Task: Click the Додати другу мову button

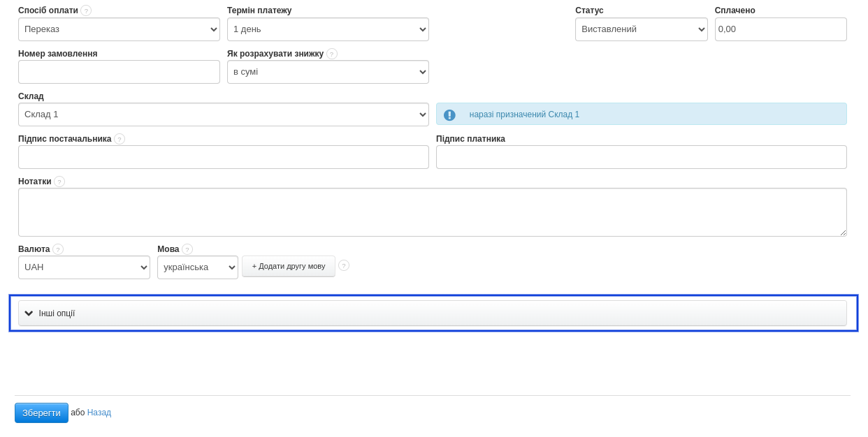Action: coord(288,266)
